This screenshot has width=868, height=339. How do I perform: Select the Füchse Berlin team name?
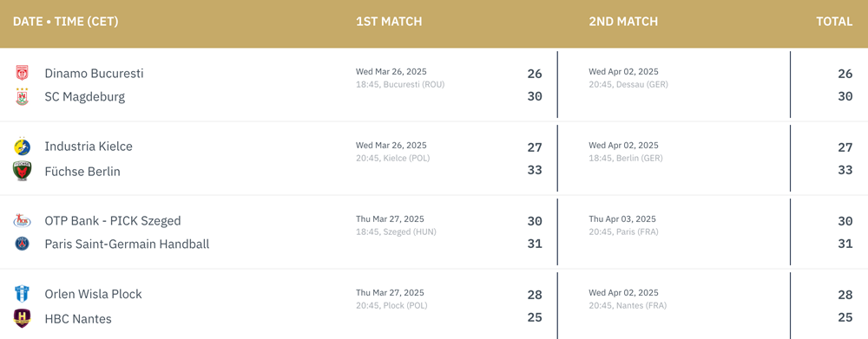[82, 171]
